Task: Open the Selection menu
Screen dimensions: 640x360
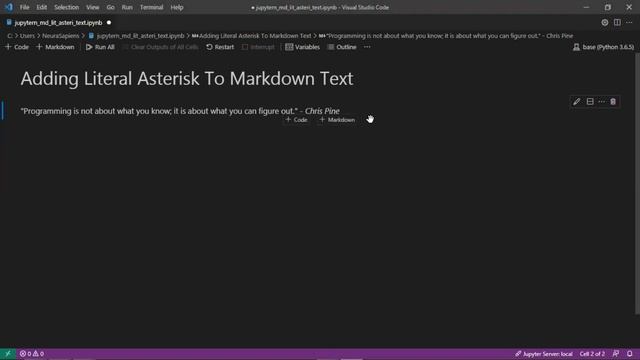Action: tap(67, 7)
